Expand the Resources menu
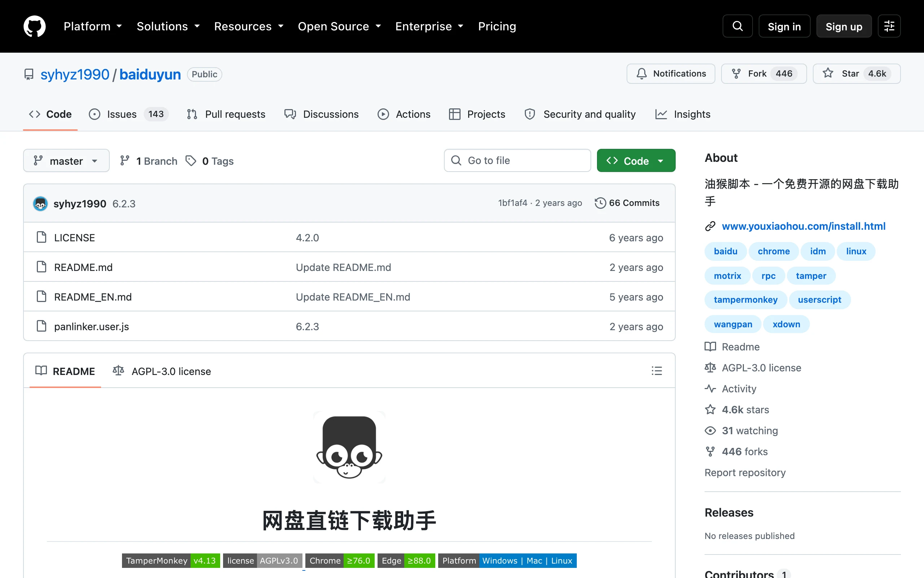Screen dimensions: 924x578 click(x=249, y=26)
